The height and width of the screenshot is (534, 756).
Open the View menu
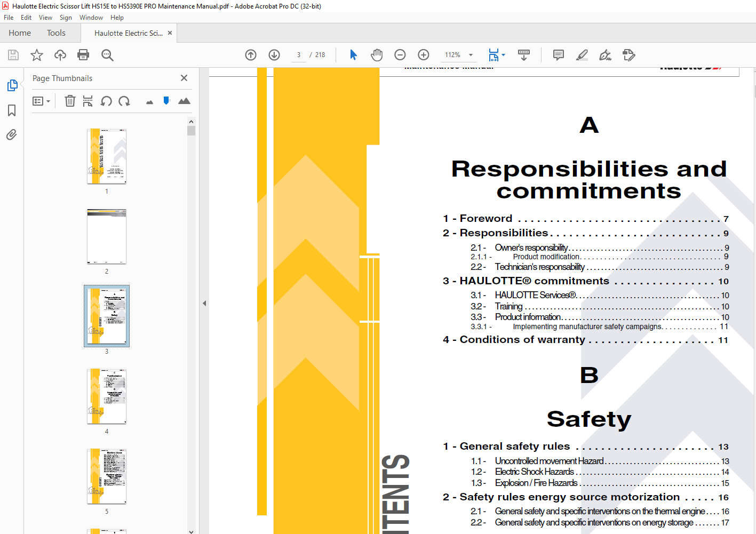click(45, 18)
